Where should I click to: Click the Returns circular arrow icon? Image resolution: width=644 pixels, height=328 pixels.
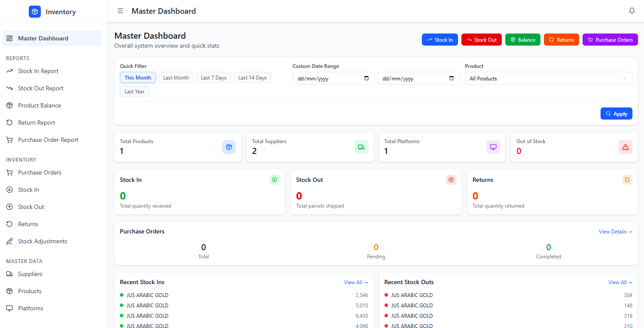[9, 224]
